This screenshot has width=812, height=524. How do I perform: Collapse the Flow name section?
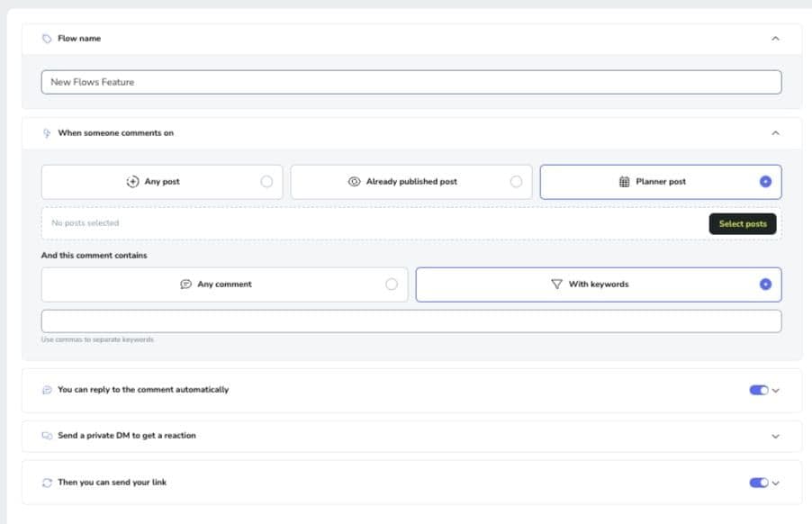775,39
